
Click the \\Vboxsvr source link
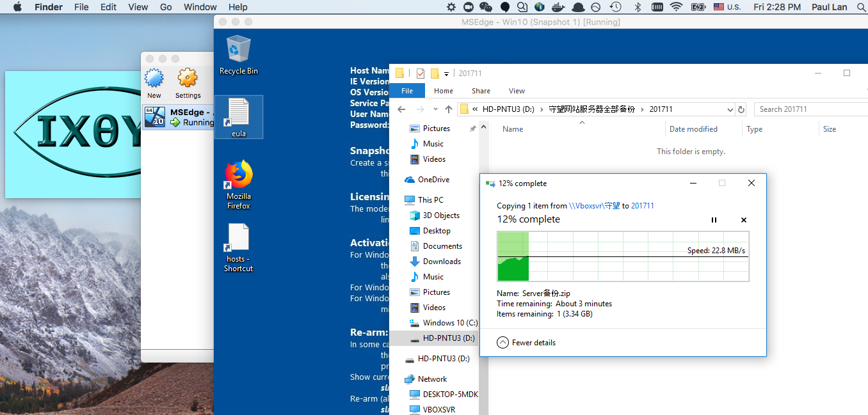pyautogui.click(x=594, y=206)
